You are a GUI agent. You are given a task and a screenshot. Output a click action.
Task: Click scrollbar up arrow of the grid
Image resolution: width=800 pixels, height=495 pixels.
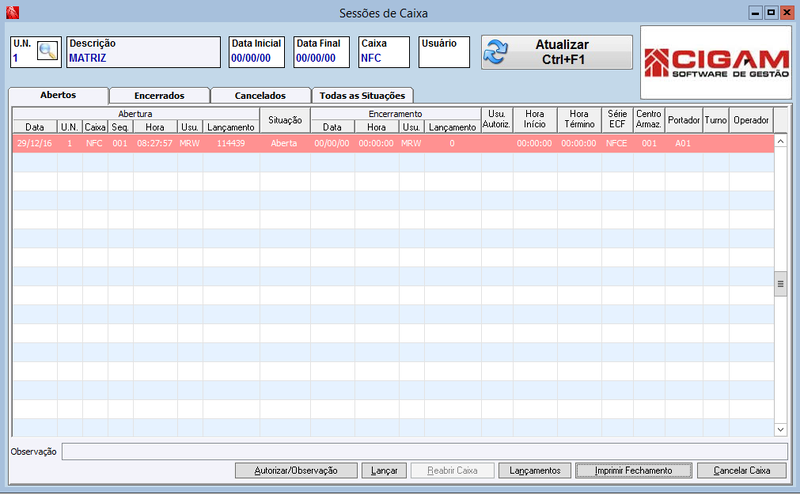780,141
